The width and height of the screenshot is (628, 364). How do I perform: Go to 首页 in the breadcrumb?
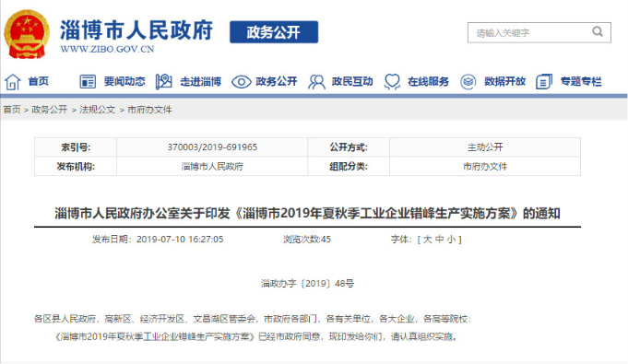[12, 110]
